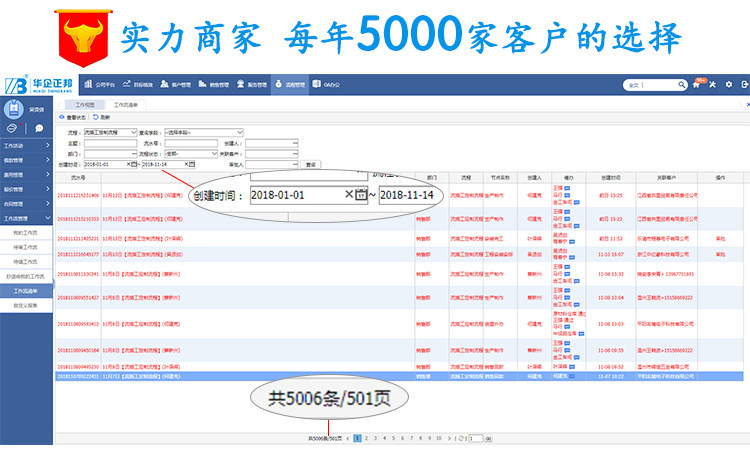The width and height of the screenshot is (750, 464).
Task: Collapse the 工作流管理 sidebar section
Action: tap(26, 219)
